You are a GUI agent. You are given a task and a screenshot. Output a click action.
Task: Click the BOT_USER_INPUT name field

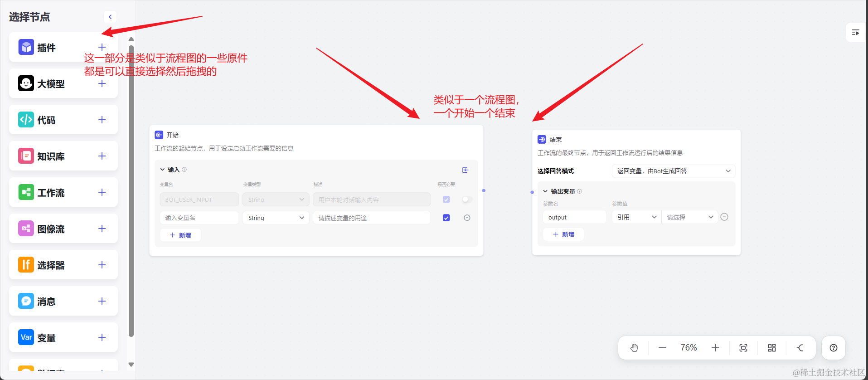[199, 200]
